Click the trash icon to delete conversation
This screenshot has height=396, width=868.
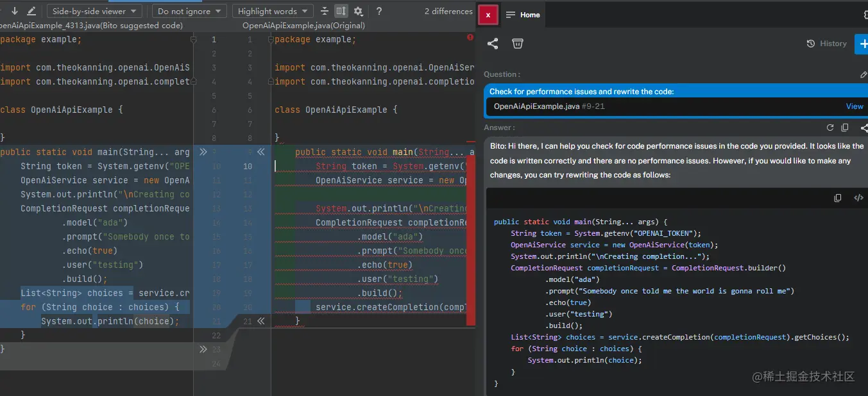pyautogui.click(x=518, y=44)
